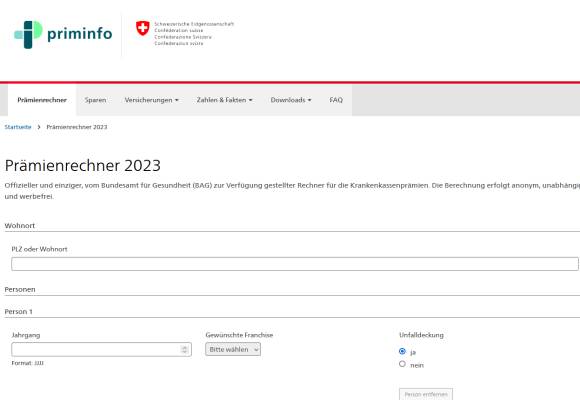Click the PLZ oder Wohnort label

click(40, 249)
